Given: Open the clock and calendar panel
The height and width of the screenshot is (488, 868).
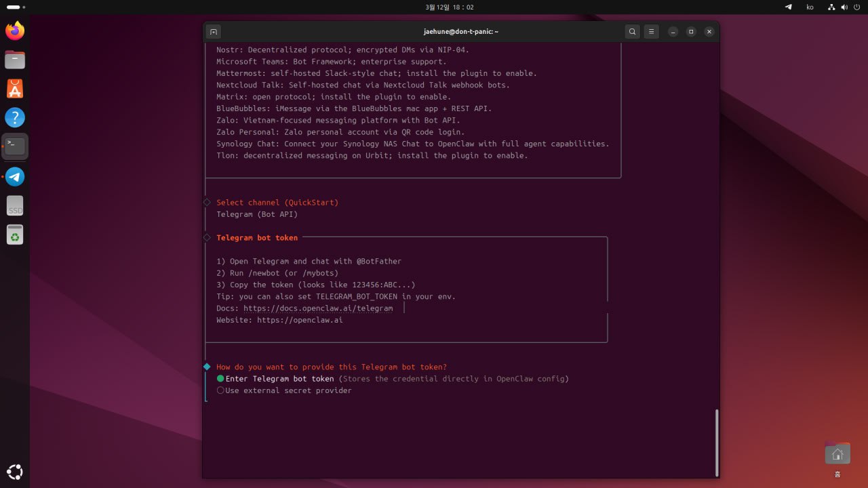Looking at the screenshot, I should click(x=449, y=7).
